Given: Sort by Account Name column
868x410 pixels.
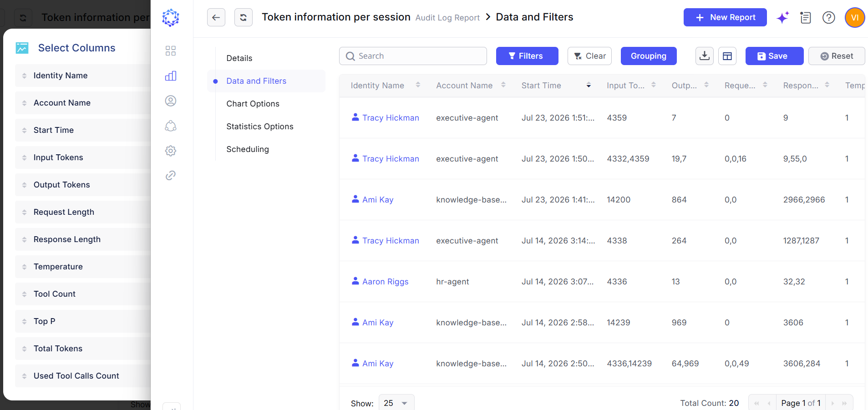Looking at the screenshot, I should tap(503, 85).
